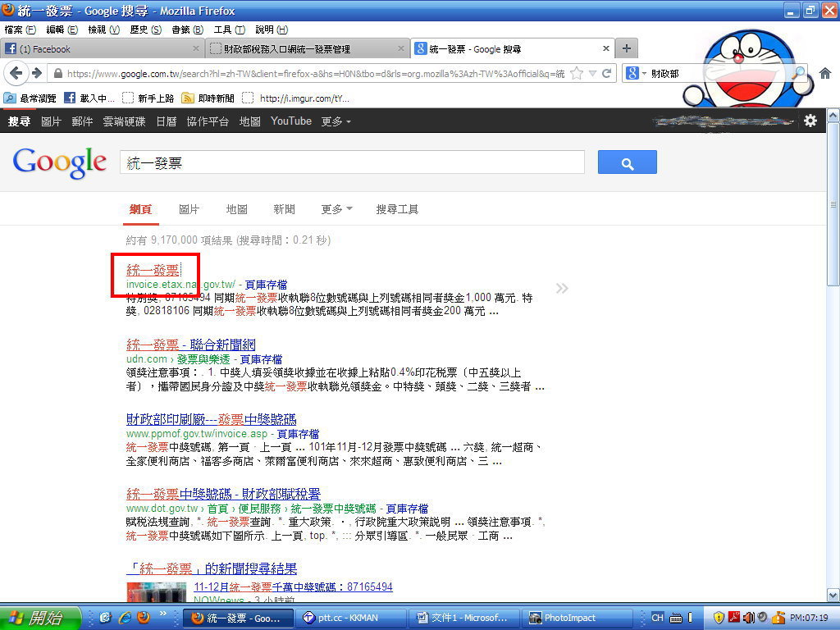Click the double chevron preview arrow beside first result

[561, 289]
